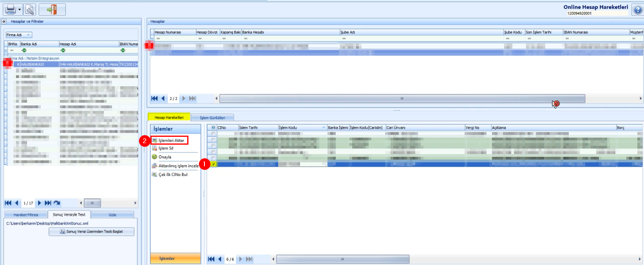Click the refresh arrow in the bank list pager
The width and height of the screenshot is (644, 265).
[x=57, y=203]
